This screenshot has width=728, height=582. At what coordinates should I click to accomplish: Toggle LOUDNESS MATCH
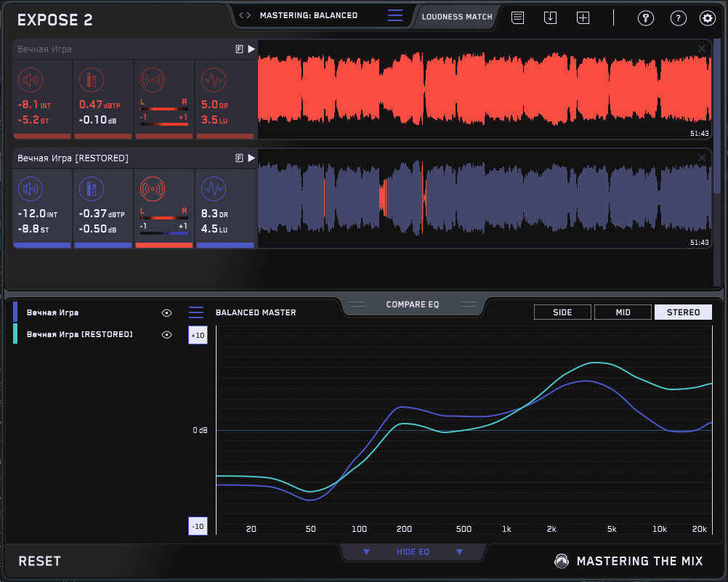click(457, 17)
